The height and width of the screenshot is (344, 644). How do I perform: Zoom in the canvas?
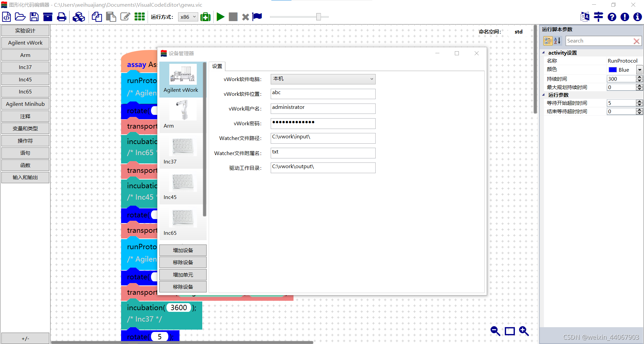pyautogui.click(x=524, y=331)
